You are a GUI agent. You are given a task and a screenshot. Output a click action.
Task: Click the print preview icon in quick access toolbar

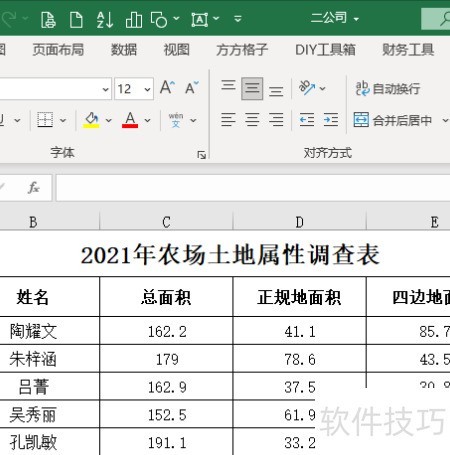(48, 19)
